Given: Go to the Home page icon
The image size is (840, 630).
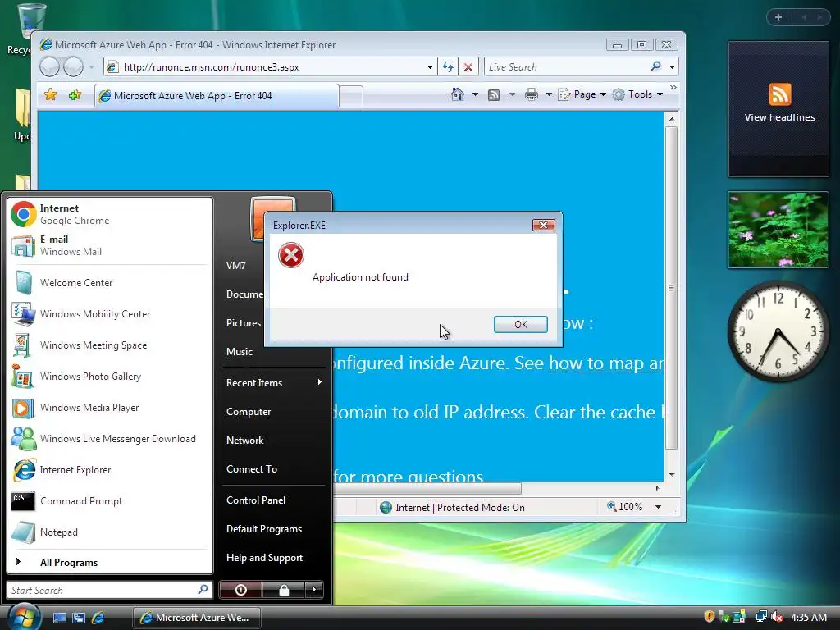Looking at the screenshot, I should pos(457,94).
